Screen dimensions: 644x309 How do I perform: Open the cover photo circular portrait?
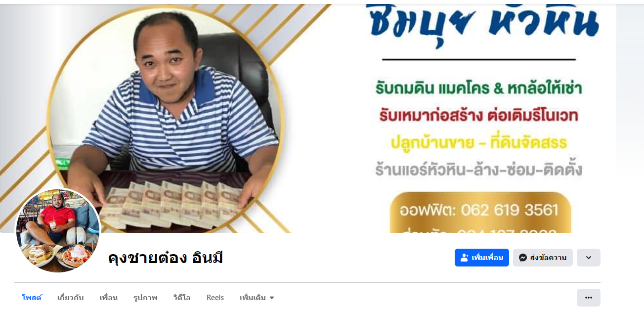click(x=166, y=119)
